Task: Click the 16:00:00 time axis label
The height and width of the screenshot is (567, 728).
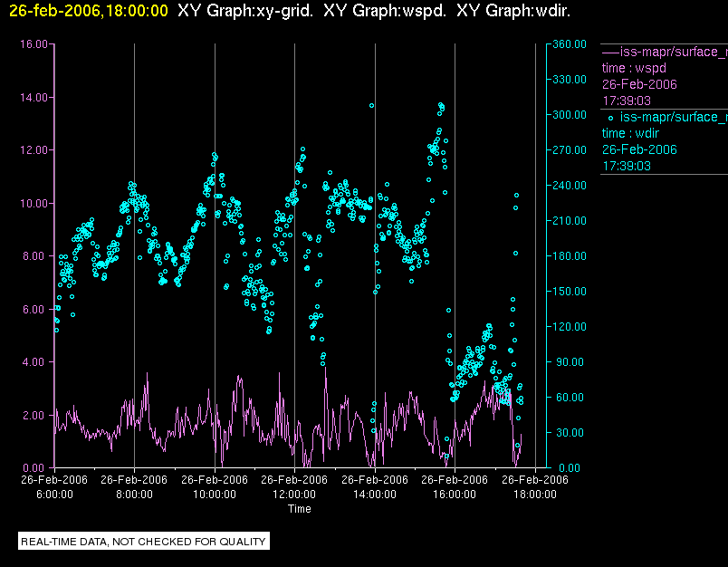Action: pos(455,495)
